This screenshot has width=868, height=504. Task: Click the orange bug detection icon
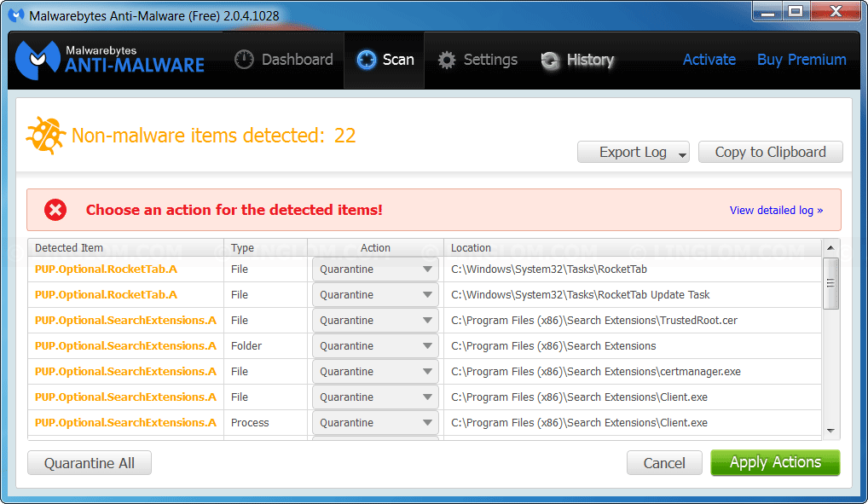click(45, 135)
